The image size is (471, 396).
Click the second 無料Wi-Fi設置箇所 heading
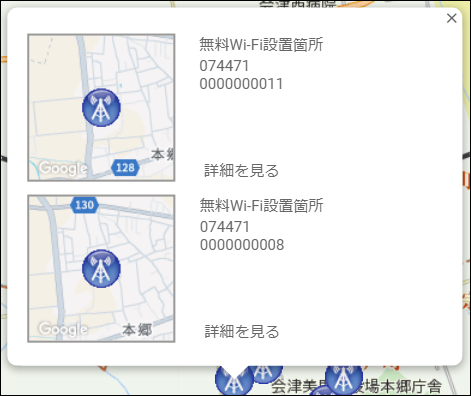click(x=261, y=205)
